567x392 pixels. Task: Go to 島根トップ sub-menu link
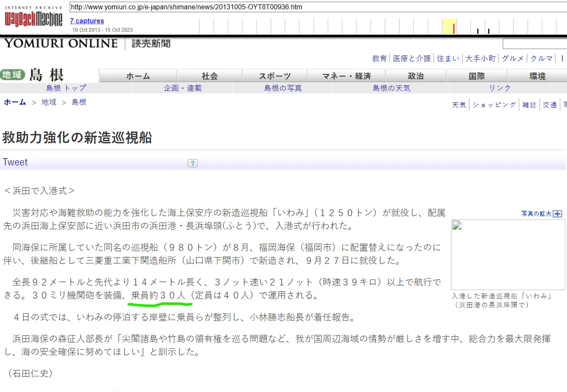click(x=66, y=88)
